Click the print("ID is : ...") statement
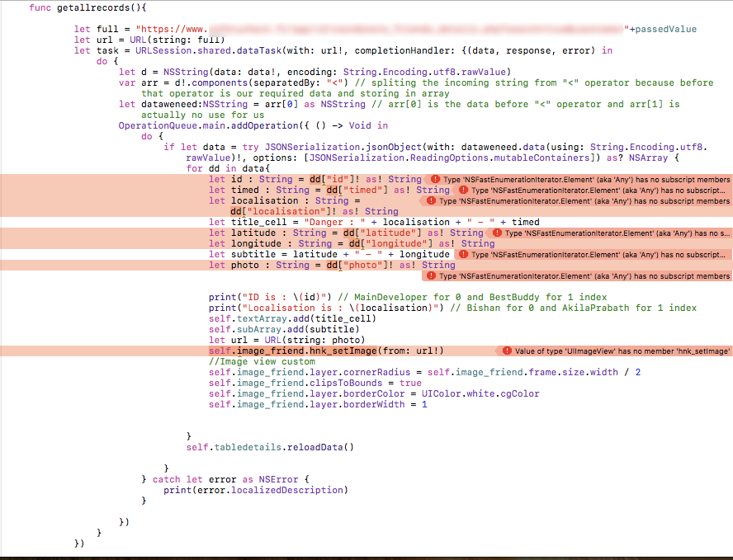Screen dimensions: 733x560 (270, 298)
